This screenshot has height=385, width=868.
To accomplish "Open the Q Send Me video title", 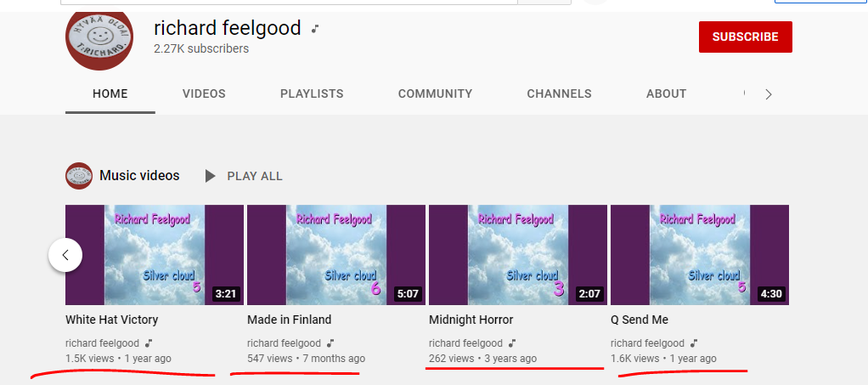I will [640, 320].
